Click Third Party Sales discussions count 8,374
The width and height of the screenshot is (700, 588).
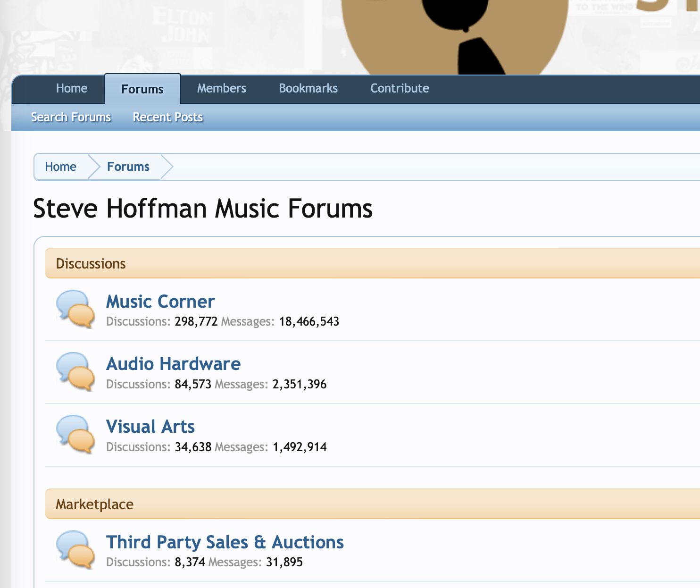point(190,563)
